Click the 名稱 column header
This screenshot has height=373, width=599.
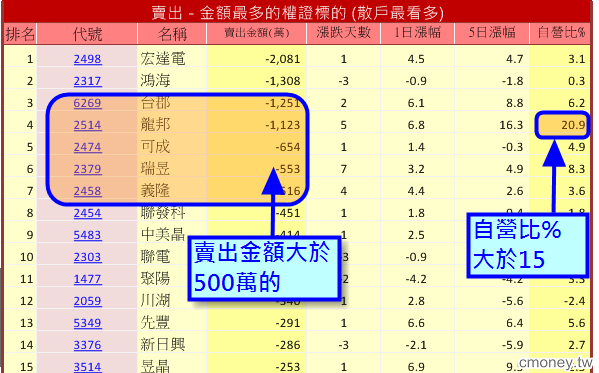(172, 34)
